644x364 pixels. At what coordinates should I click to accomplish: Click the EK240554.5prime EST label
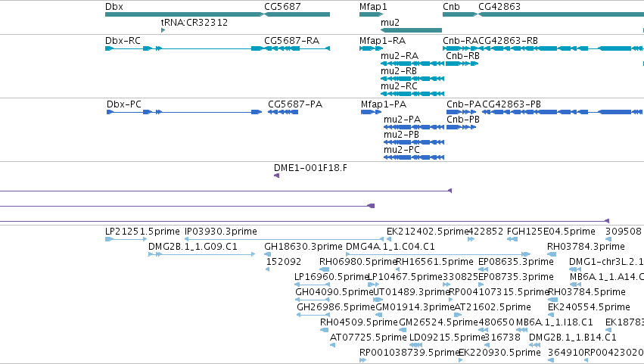click(x=589, y=308)
